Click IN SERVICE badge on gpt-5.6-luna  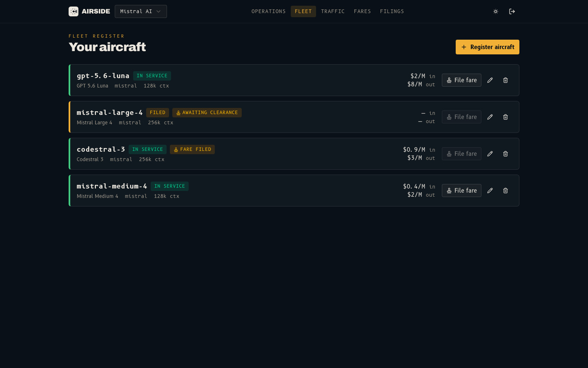tap(152, 76)
